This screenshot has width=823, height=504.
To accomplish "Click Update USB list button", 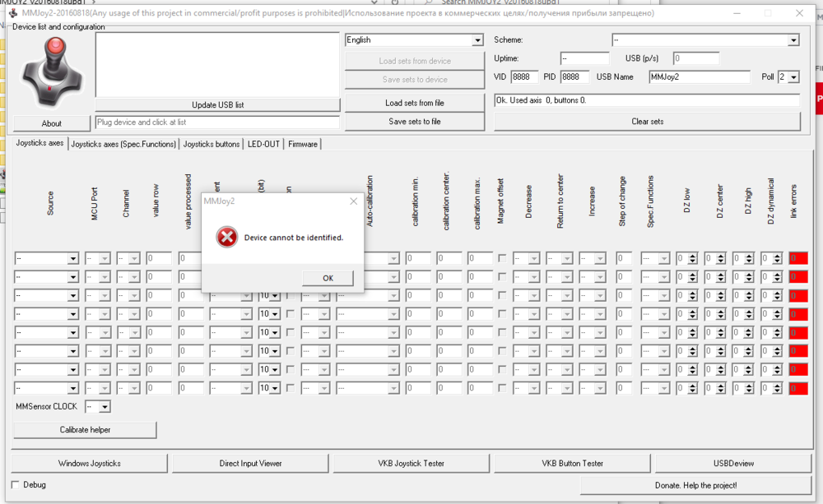I will point(218,104).
